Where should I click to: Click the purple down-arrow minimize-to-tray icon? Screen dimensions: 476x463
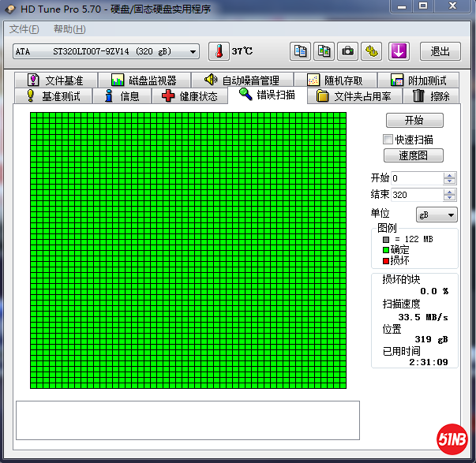[399, 51]
